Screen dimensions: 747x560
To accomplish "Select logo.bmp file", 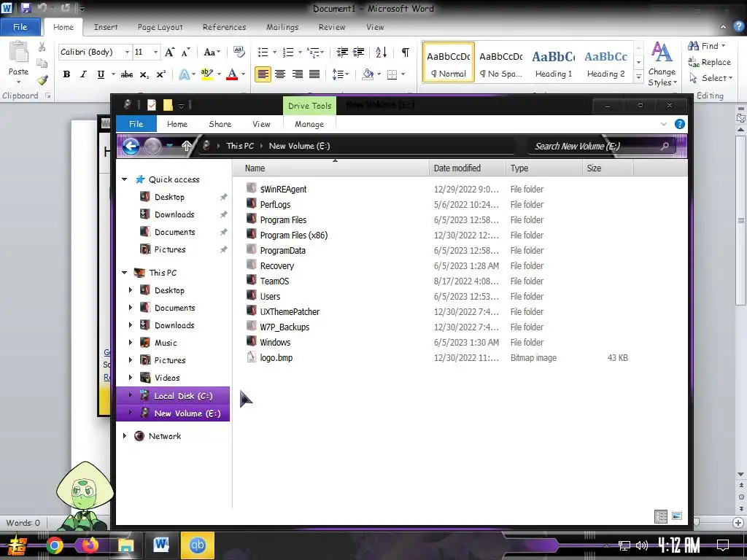I will 276,357.
